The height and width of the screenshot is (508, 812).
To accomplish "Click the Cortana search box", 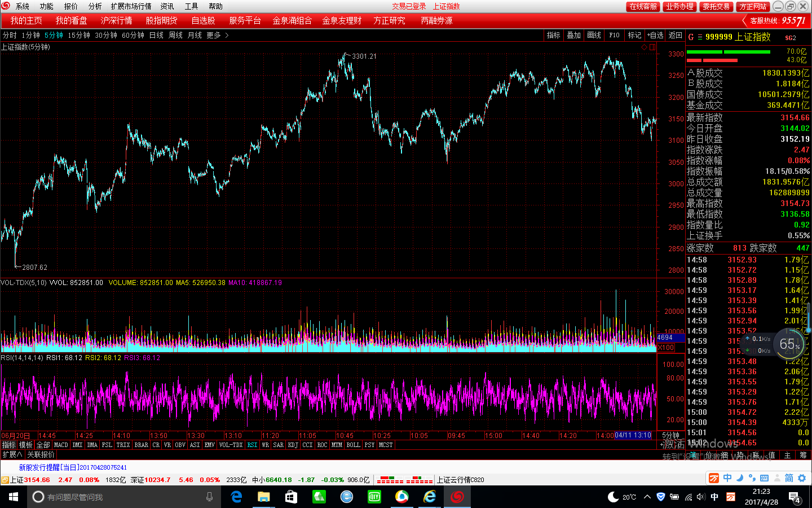I will coord(125,497).
